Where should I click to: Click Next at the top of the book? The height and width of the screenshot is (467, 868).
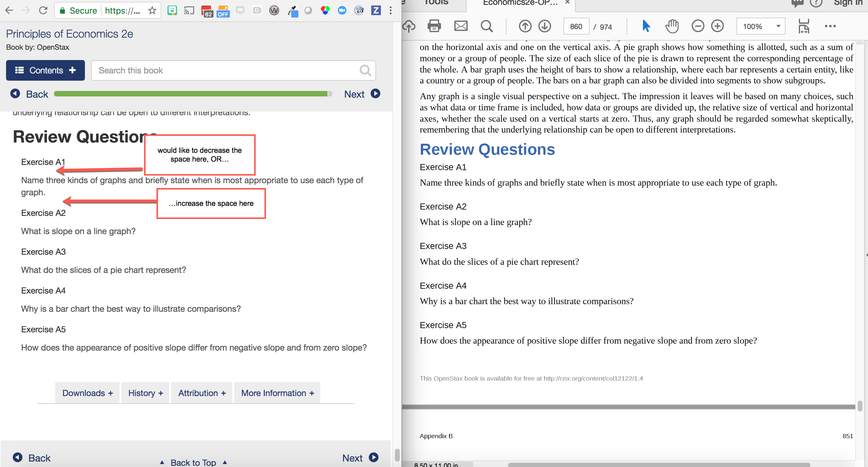362,94
